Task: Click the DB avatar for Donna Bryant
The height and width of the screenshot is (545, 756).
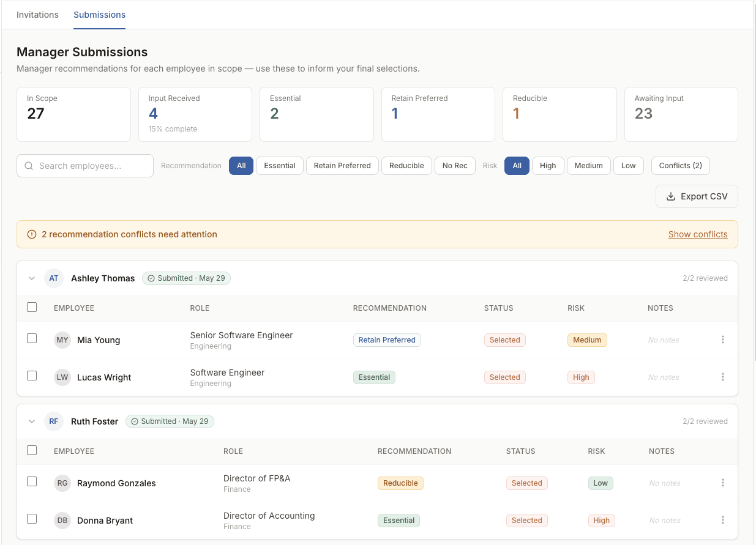Action: [x=62, y=521]
